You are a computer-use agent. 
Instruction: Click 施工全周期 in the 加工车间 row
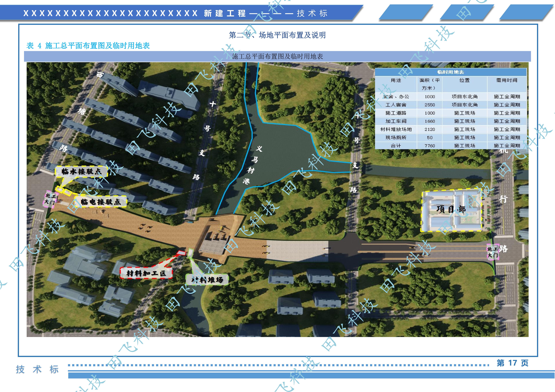coord(507,121)
